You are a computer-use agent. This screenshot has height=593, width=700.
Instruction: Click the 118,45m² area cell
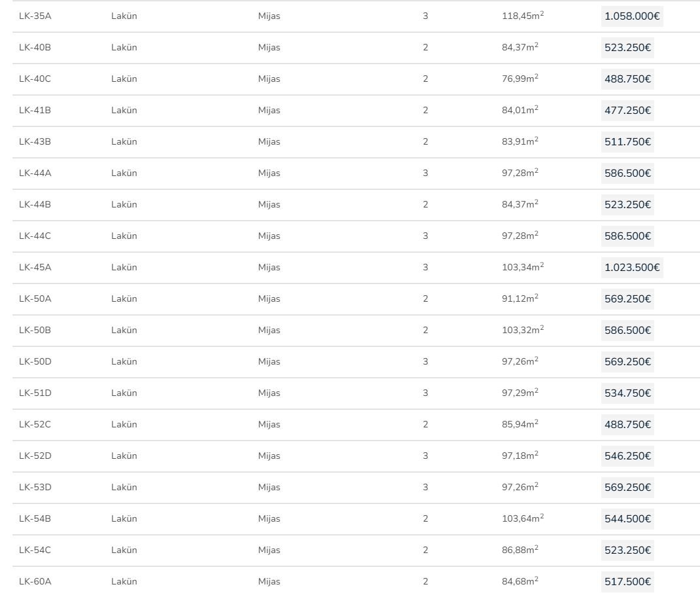tap(523, 16)
